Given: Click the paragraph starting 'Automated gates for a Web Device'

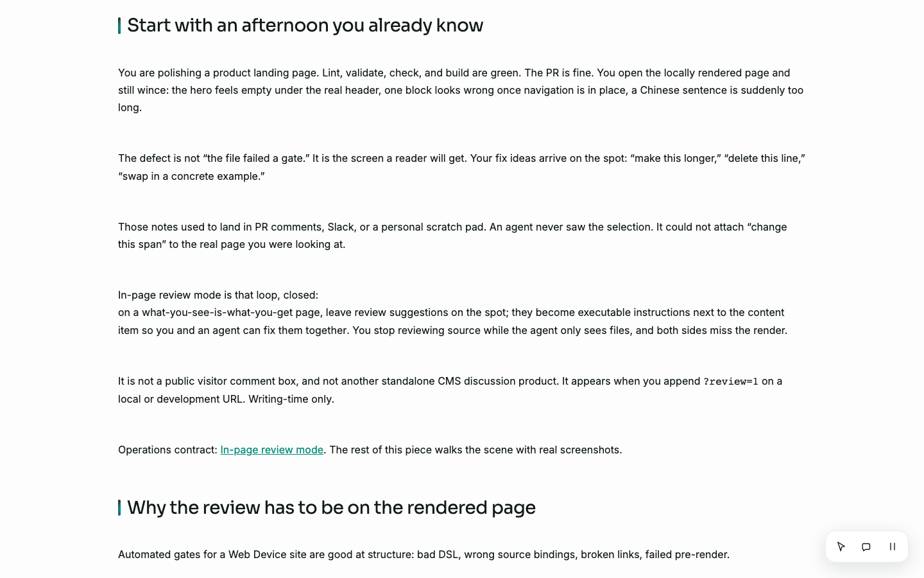Looking at the screenshot, I should (424, 554).
